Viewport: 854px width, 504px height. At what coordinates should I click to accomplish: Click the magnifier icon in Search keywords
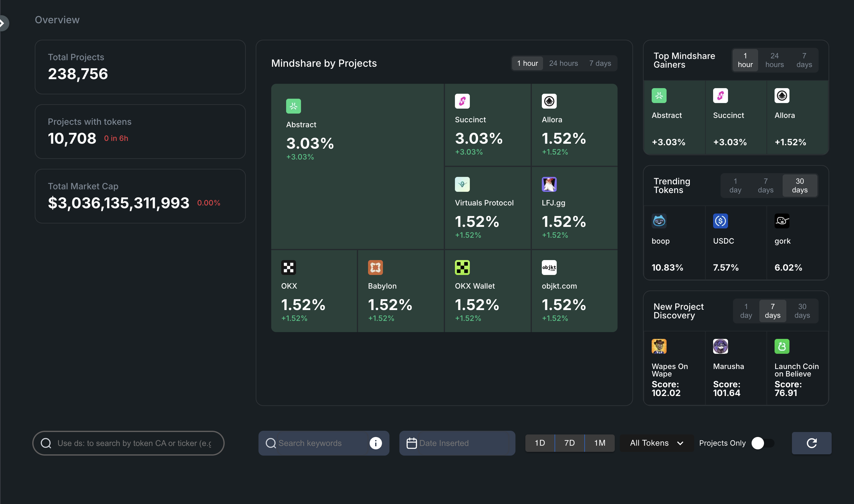click(271, 443)
